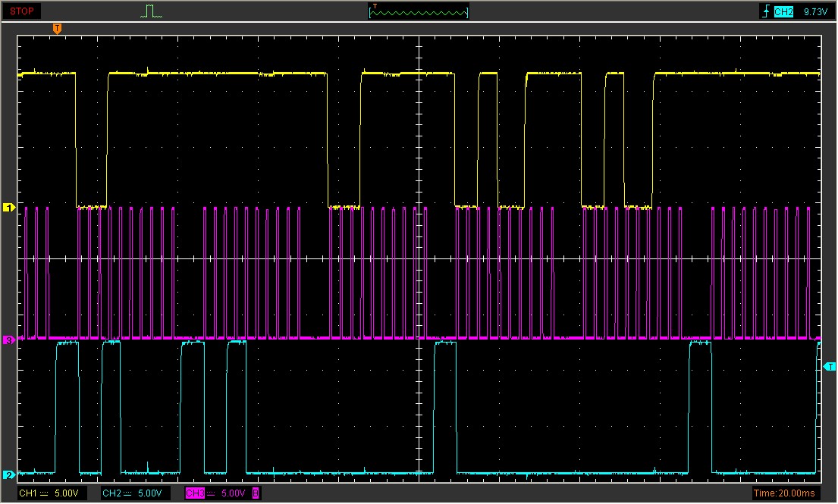
Task: Click the CH2 label in status bar
Action: pyautogui.click(x=111, y=493)
